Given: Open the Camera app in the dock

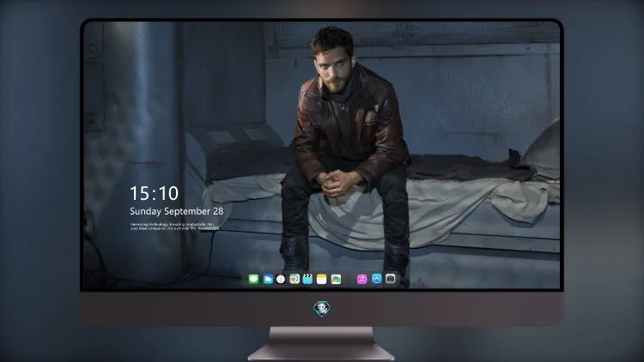Looking at the screenshot, I should [x=391, y=279].
